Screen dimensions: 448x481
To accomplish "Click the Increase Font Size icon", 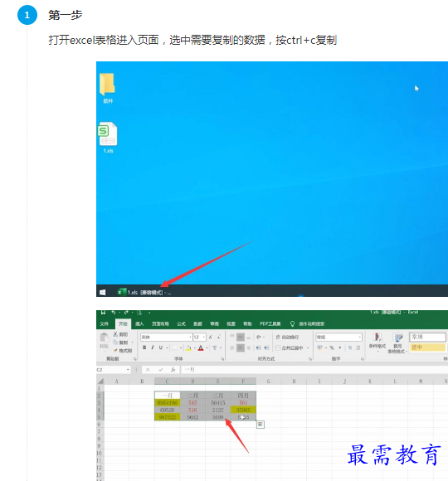I will [x=211, y=338].
